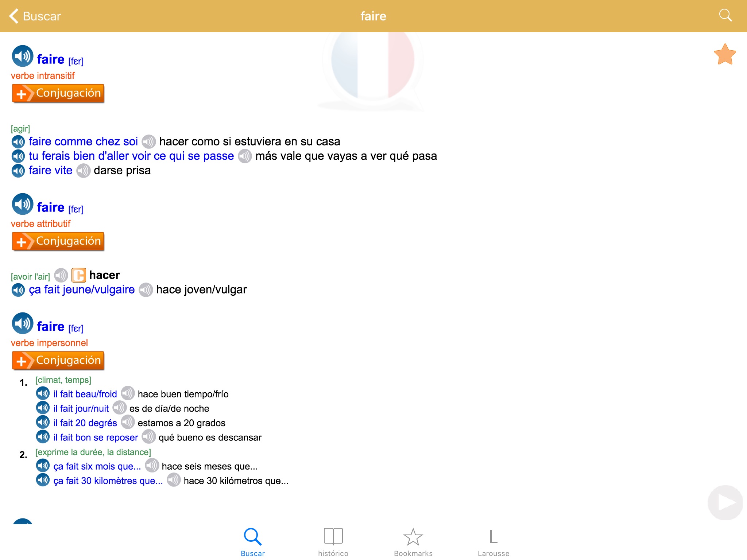
Task: Play audio for 'ça fait jeune/vulgaire'
Action: 18,290
